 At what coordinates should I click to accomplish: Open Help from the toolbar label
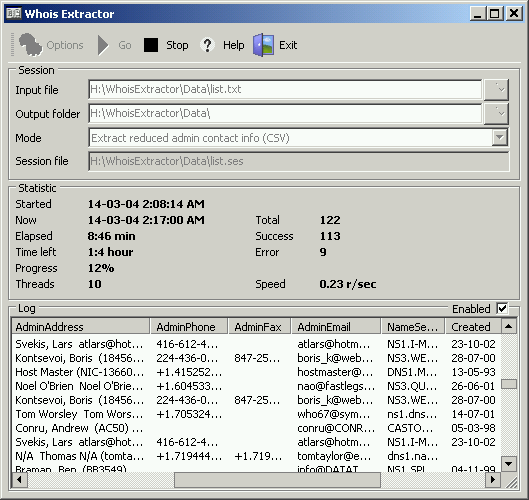point(233,45)
